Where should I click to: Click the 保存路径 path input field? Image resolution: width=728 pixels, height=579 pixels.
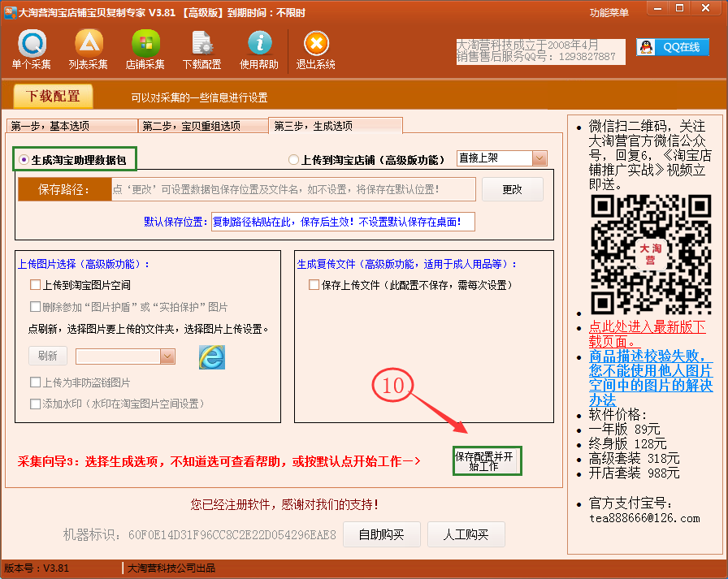pos(293,189)
